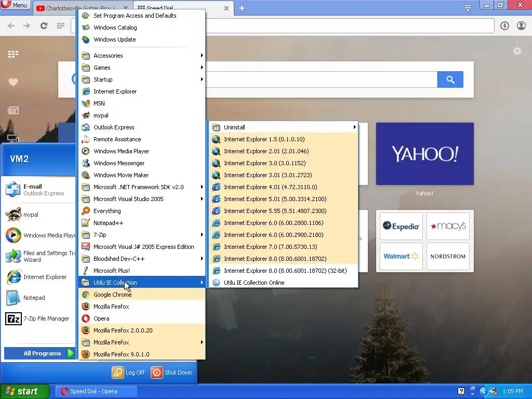Expand the 7-Zip program folder

(x=142, y=235)
